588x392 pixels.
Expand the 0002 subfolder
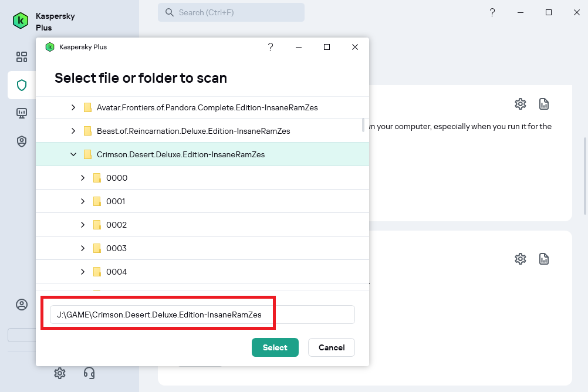83,225
